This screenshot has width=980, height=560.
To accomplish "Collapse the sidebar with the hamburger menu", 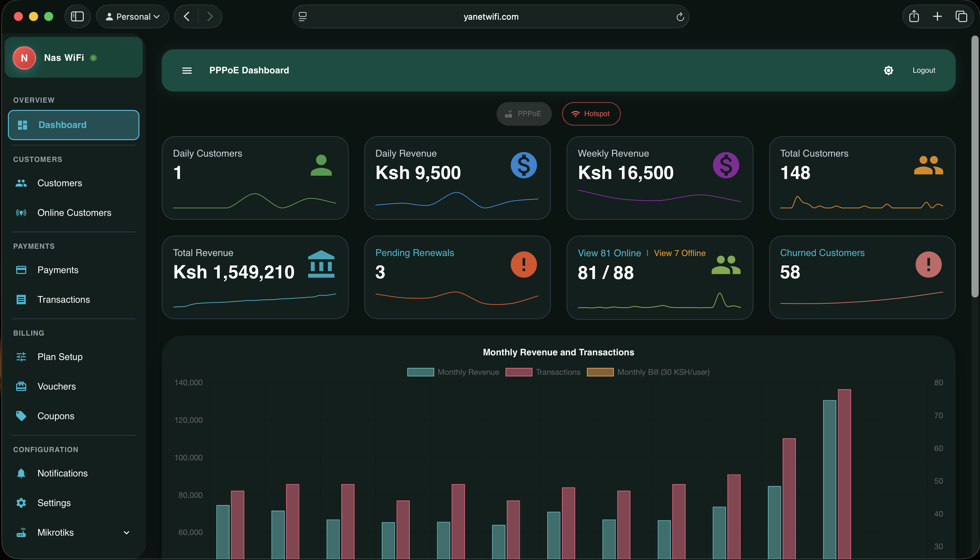I will pyautogui.click(x=187, y=70).
